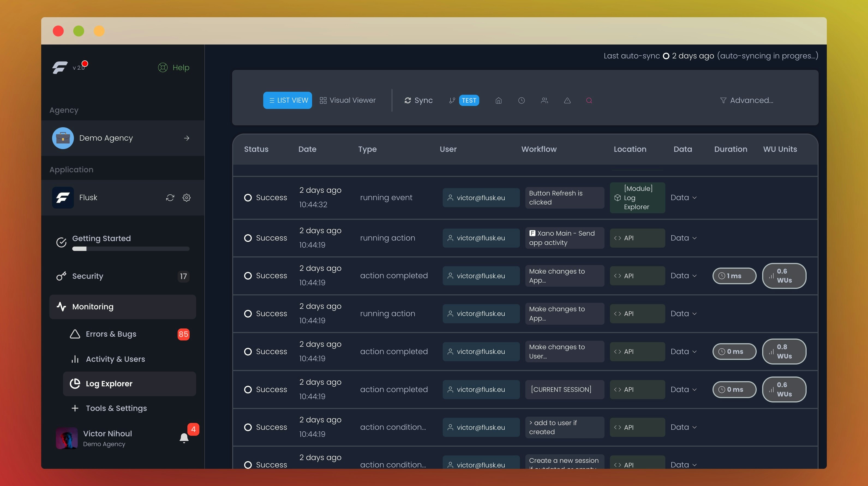Screen dimensions: 868x486
Task: Click the home filter icon in toolbar
Action: point(499,100)
